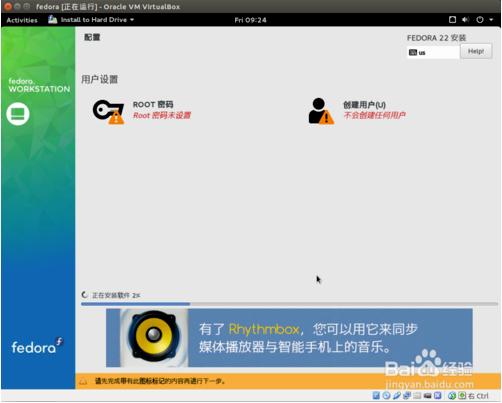Click the yellow warning triangle in bottom bar
The image size is (502, 403).
click(83, 381)
